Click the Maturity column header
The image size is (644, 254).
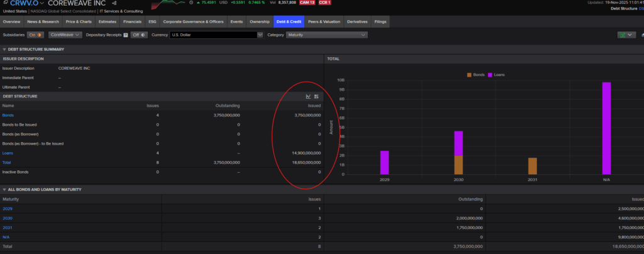click(x=11, y=199)
